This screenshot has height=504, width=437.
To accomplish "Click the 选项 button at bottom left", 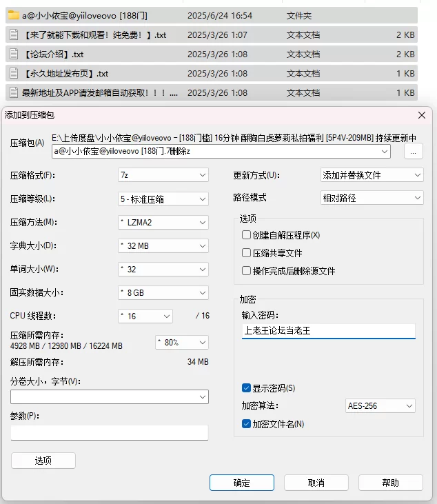I will click(43, 461).
